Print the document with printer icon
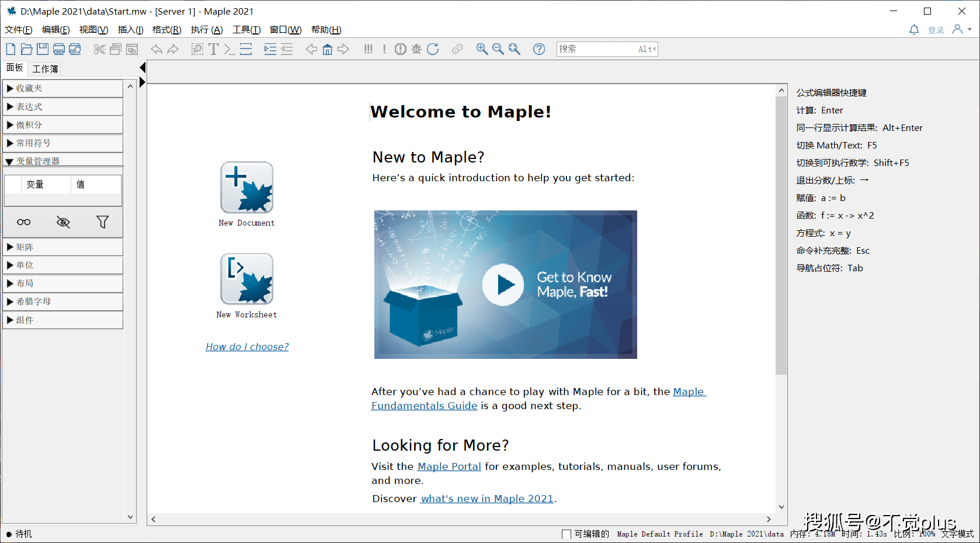Screen dimensions: 980x543 (59, 49)
